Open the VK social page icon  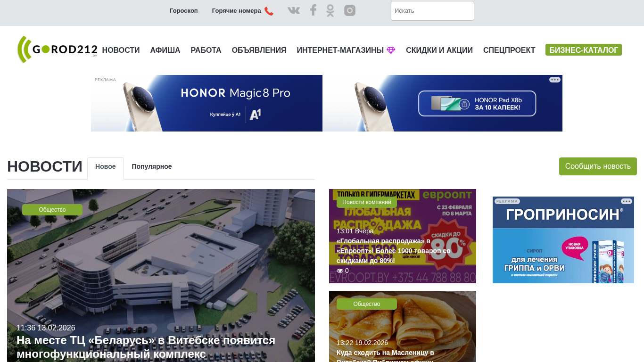pyautogui.click(x=294, y=10)
